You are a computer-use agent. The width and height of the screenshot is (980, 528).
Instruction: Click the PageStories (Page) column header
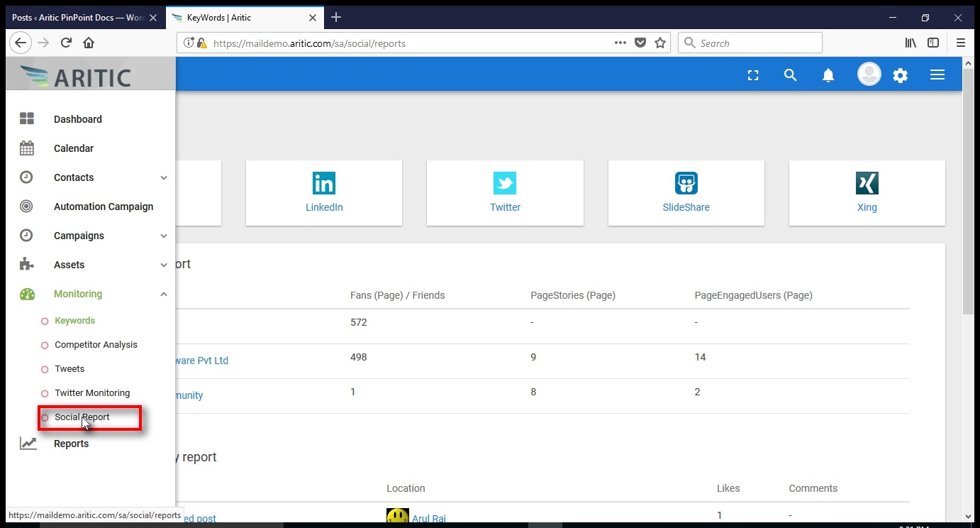(x=573, y=295)
